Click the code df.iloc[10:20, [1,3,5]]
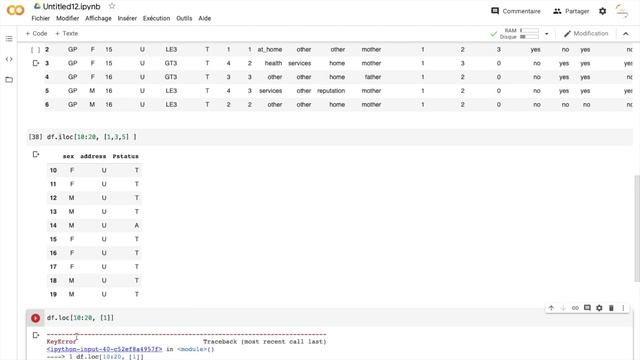 tap(91, 137)
